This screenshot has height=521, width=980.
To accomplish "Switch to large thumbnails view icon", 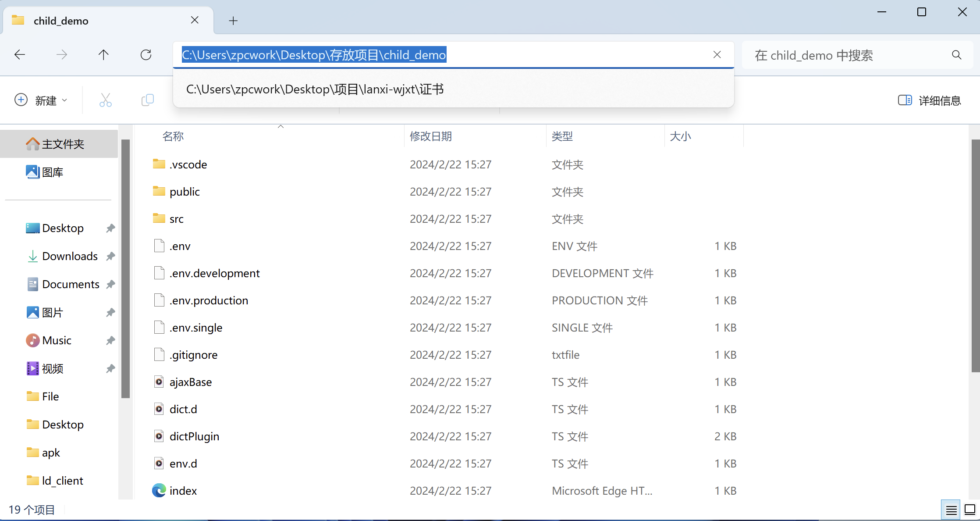I will pos(969,510).
